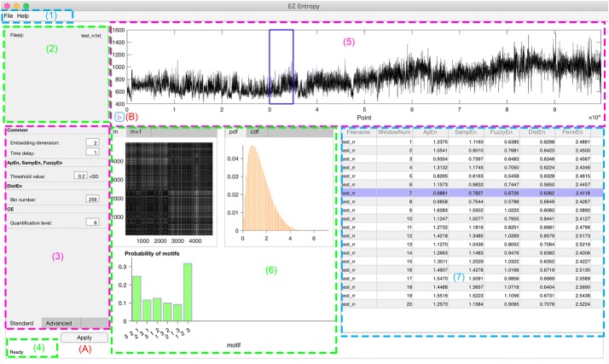Screen dimensions: 609x364
Task: Switch to the Standard parameters tab
Action: pos(21,323)
